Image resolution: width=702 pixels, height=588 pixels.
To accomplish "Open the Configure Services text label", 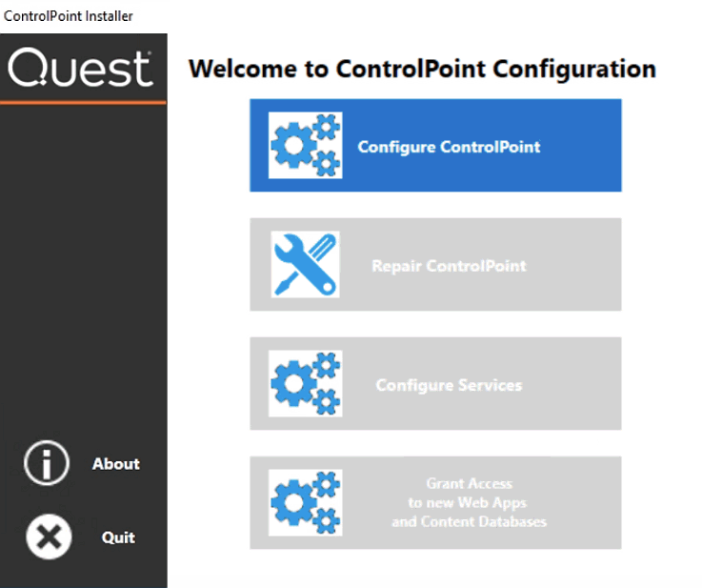I will tap(449, 385).
